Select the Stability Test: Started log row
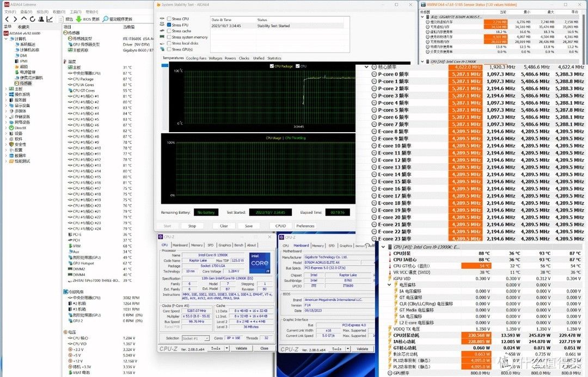The image size is (588, 377). pos(278,26)
